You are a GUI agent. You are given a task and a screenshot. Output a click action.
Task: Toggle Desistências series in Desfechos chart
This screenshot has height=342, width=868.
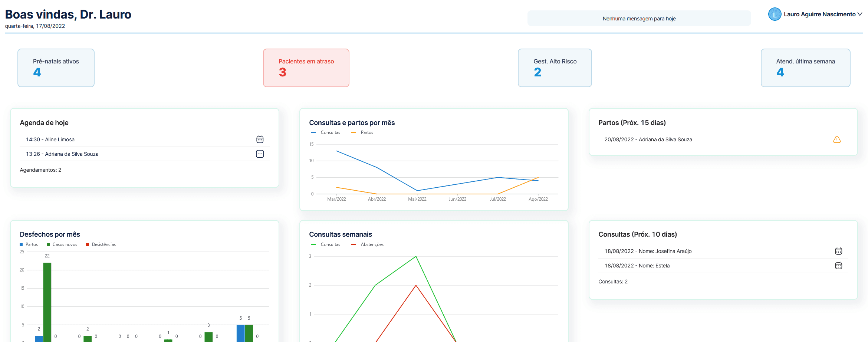101,244
